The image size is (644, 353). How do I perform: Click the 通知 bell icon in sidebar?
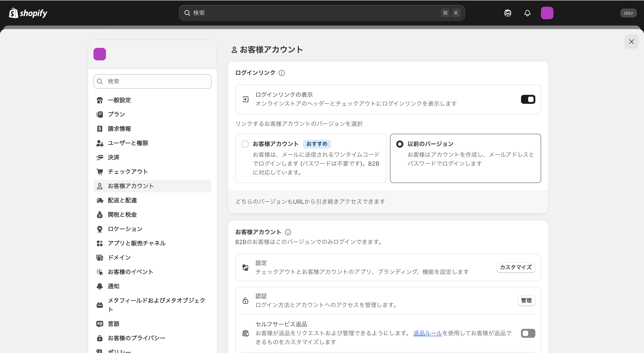tap(100, 286)
